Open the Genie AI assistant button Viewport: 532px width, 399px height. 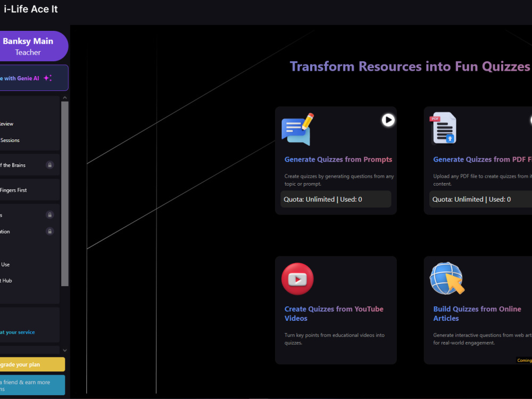point(34,78)
